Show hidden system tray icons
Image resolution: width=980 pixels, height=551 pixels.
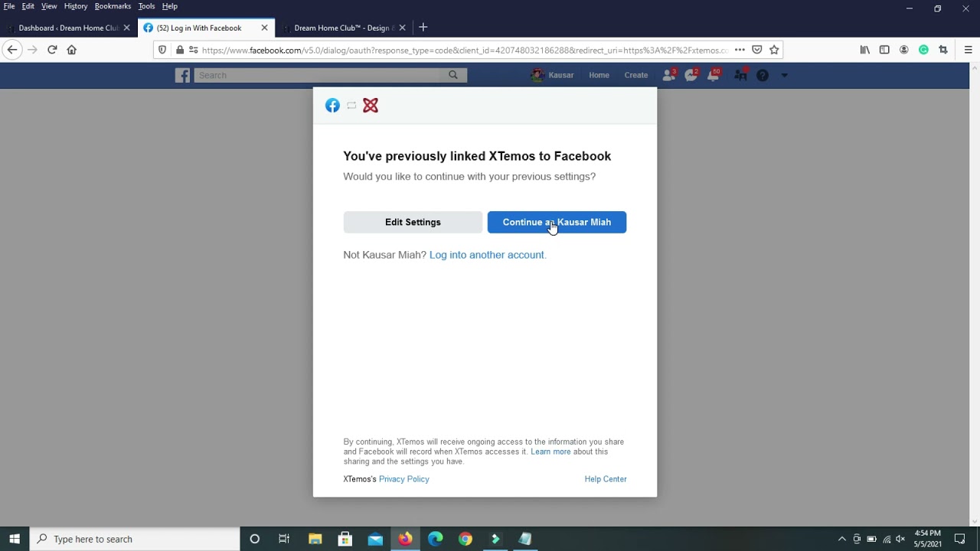click(841, 539)
